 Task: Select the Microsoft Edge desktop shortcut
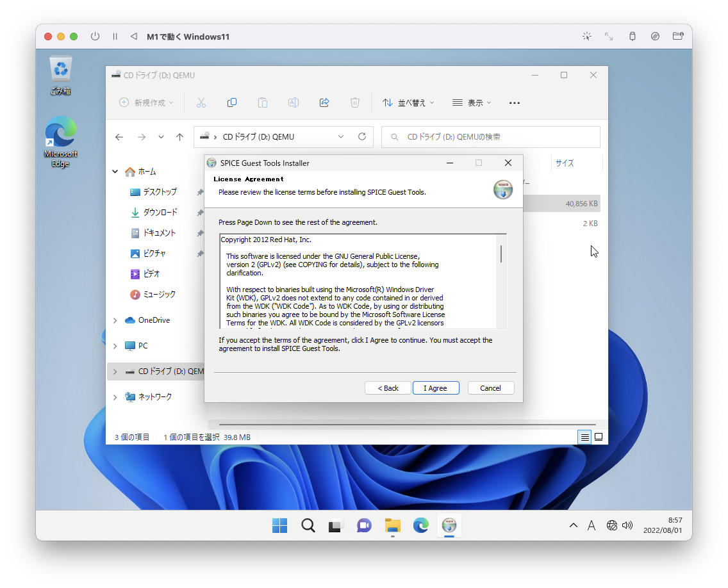pos(61,142)
